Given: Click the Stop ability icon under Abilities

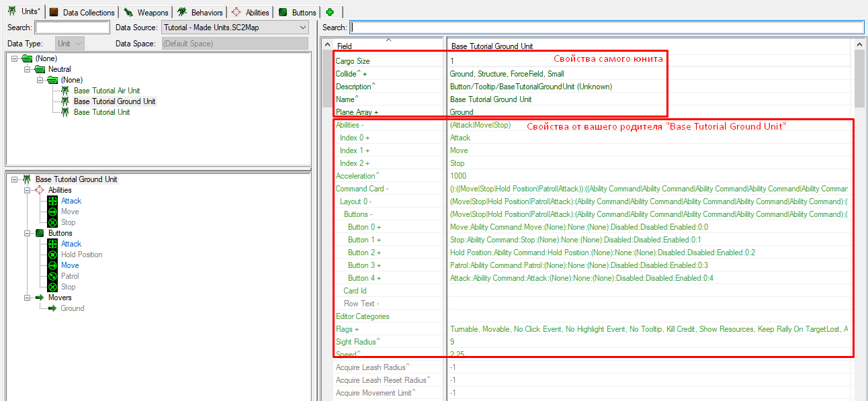Looking at the screenshot, I should [52, 222].
